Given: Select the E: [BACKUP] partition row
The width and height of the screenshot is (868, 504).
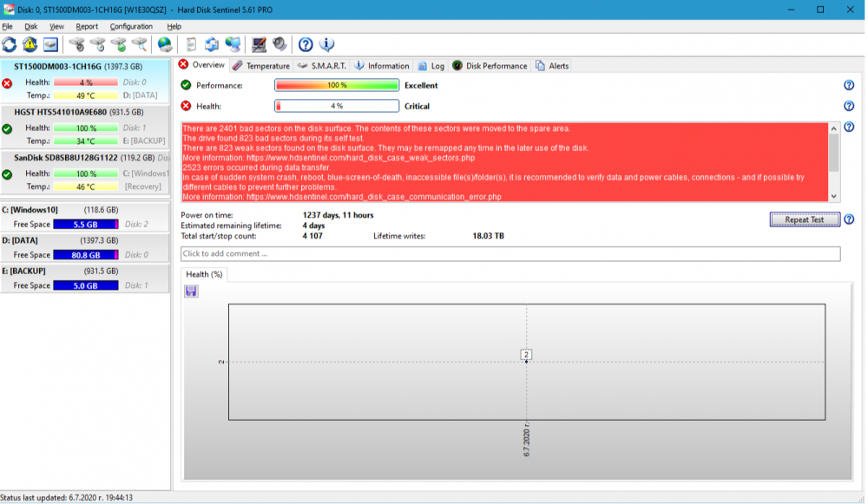Looking at the screenshot, I should click(85, 278).
